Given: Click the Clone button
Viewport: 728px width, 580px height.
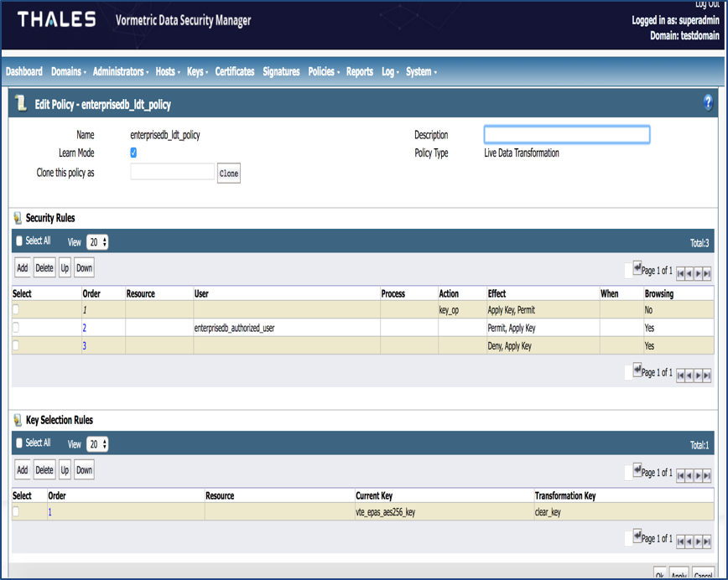Looking at the screenshot, I should coord(229,174).
